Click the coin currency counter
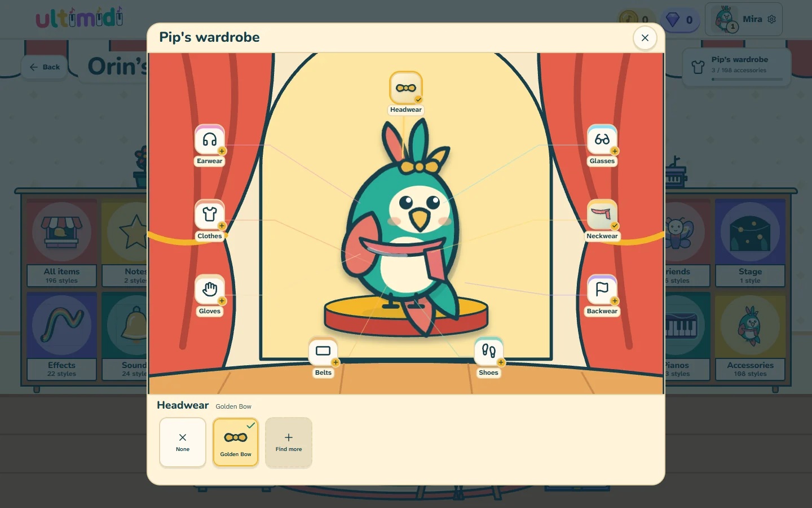 pyautogui.click(x=635, y=20)
